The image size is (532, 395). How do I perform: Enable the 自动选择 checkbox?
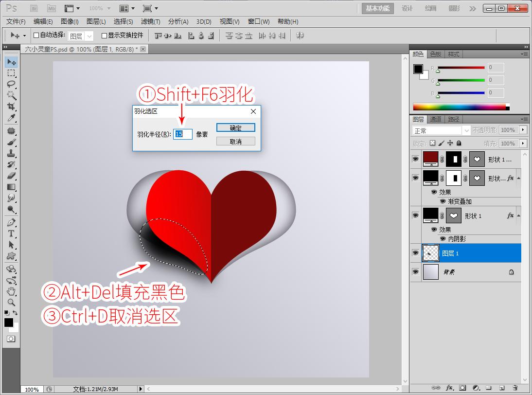(36, 36)
